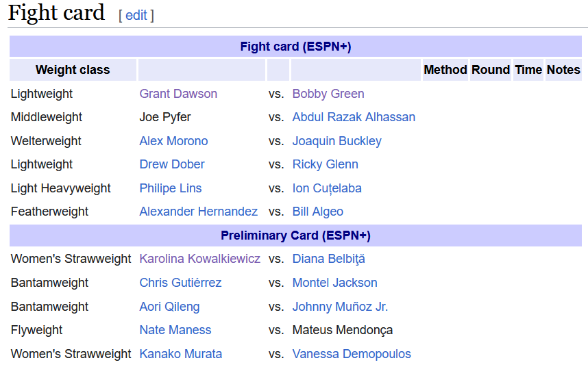Screen dimensions: 588x369
Task: Open the Karolina Kowalkiewicz link
Action: point(200,259)
